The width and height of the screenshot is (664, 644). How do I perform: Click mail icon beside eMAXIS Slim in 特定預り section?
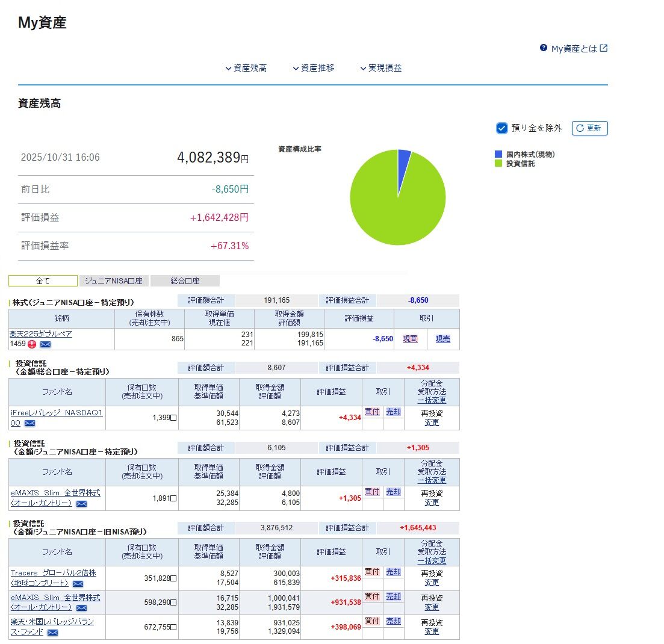81,504
